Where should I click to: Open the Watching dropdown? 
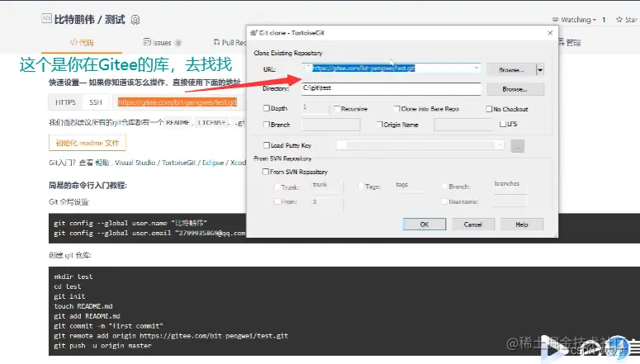595,20
